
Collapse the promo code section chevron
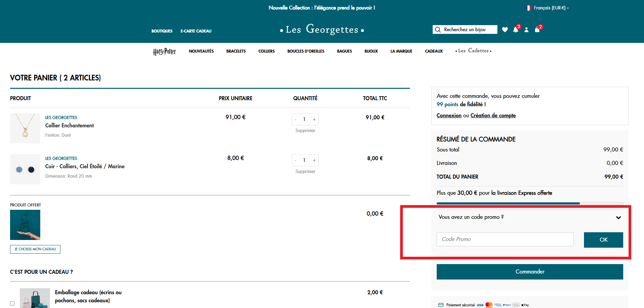pos(619,218)
